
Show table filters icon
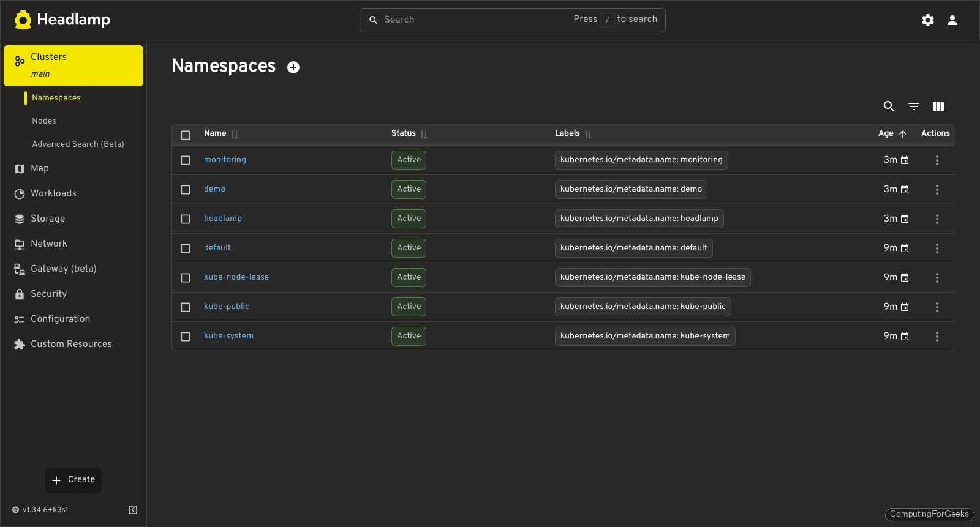(914, 107)
